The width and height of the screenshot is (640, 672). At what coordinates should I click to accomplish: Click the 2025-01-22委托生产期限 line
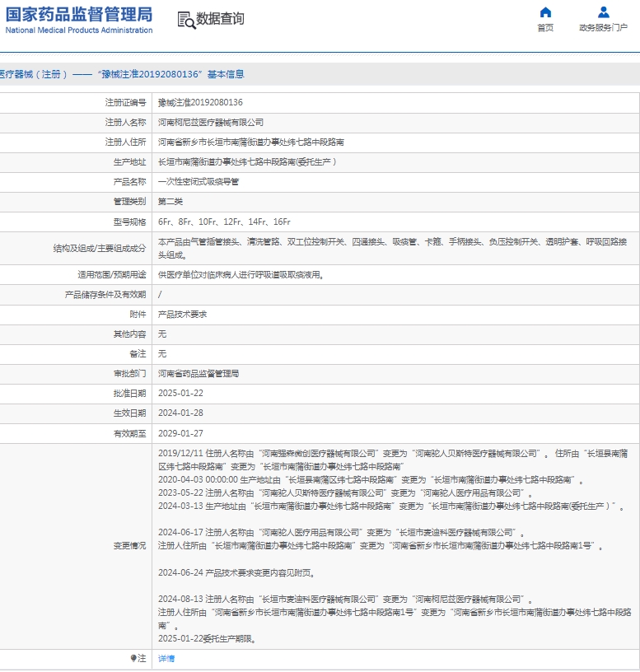tap(207, 638)
